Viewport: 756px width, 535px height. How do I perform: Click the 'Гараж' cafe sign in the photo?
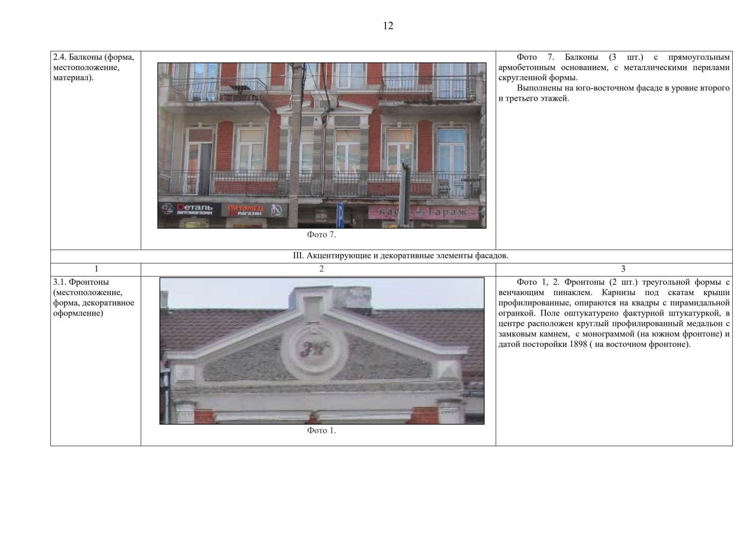(x=422, y=212)
